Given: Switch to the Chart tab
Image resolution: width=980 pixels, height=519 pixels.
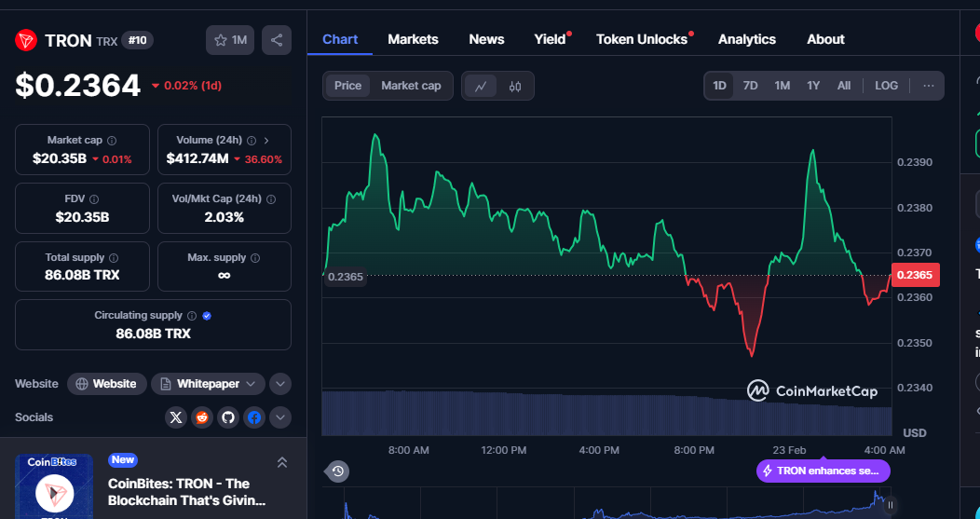Looking at the screenshot, I should click(340, 39).
